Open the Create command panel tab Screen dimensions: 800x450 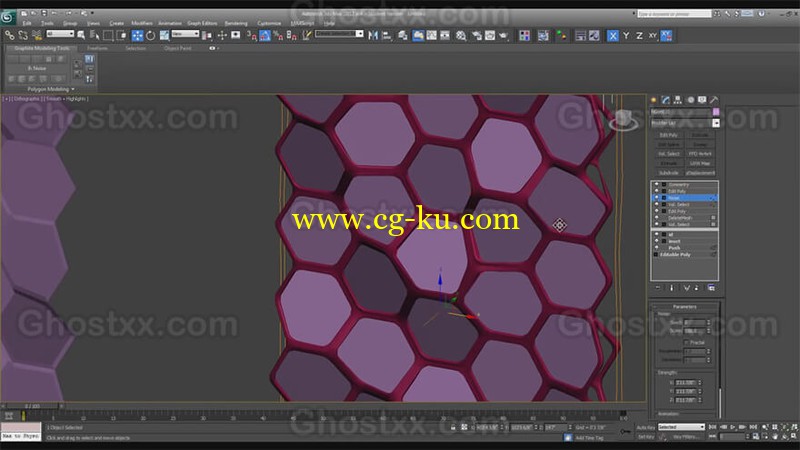[x=654, y=100]
